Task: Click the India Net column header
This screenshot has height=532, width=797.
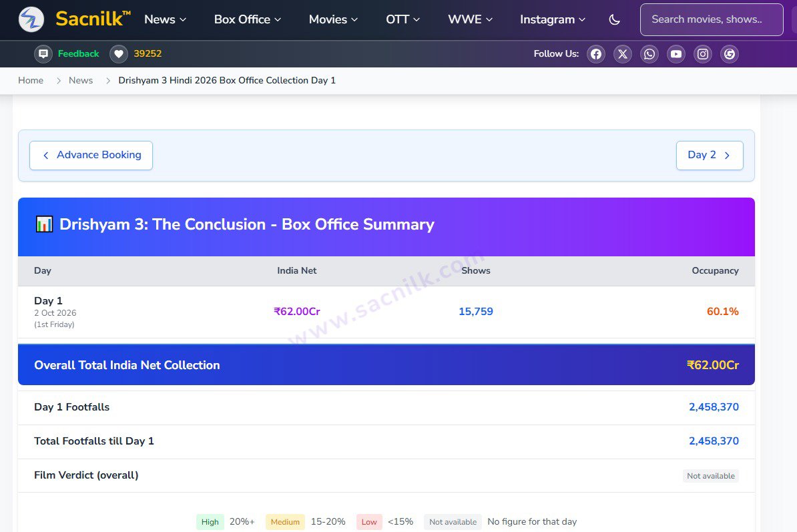Action: coord(297,271)
